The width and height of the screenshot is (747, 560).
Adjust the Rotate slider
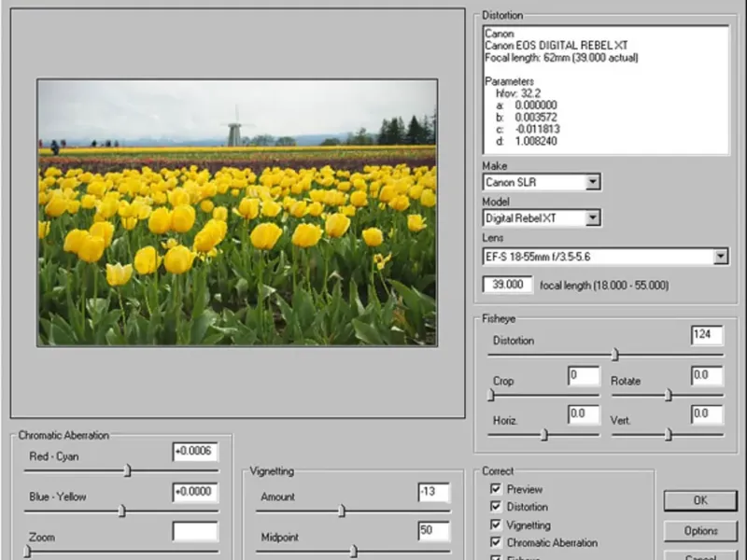[x=669, y=395]
